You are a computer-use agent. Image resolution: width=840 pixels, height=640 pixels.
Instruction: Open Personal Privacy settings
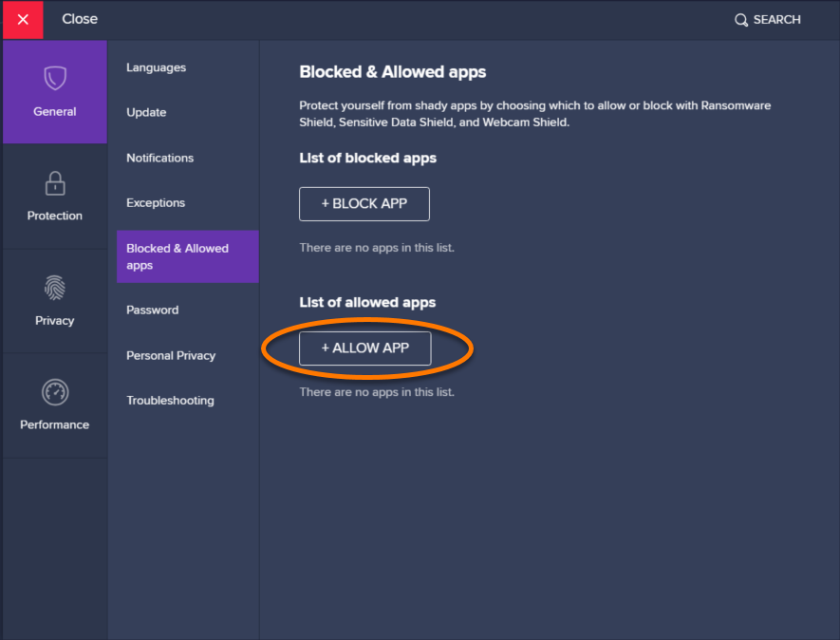coord(171,355)
